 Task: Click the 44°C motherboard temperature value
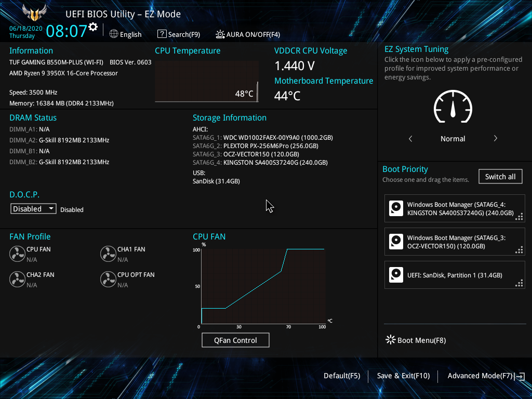tap(287, 96)
